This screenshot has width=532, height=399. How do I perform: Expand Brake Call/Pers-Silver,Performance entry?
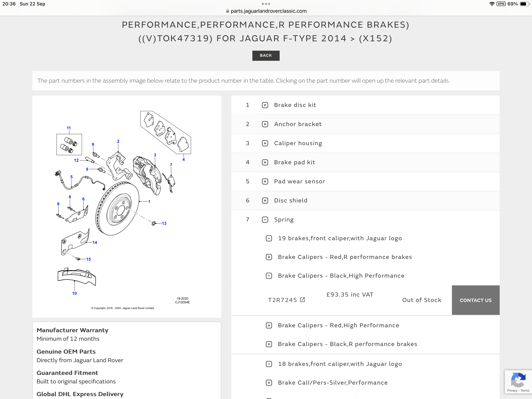tap(269, 383)
